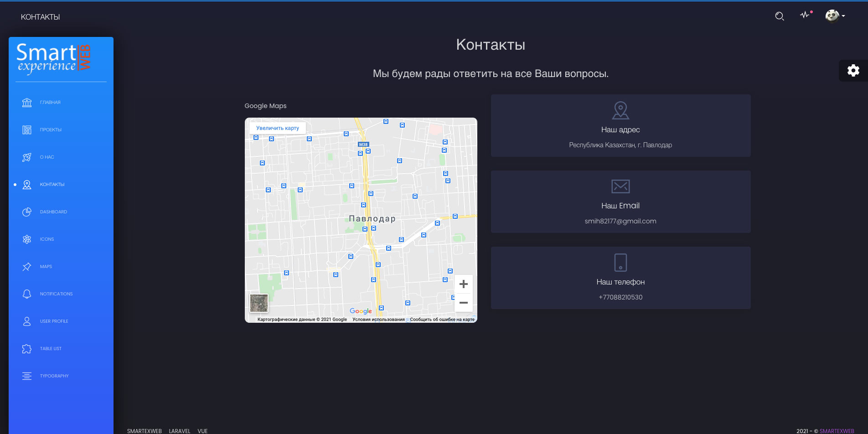Click the atom icon for Icons
This screenshot has height=434, width=868.
click(27, 239)
